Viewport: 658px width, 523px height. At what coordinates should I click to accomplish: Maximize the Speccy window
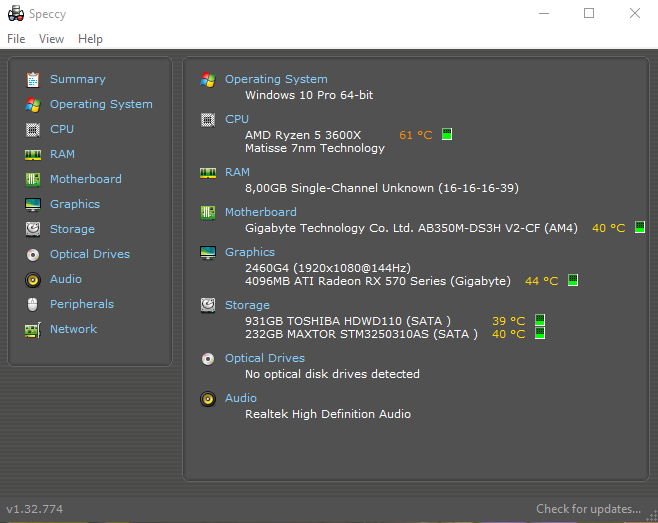pyautogui.click(x=589, y=13)
